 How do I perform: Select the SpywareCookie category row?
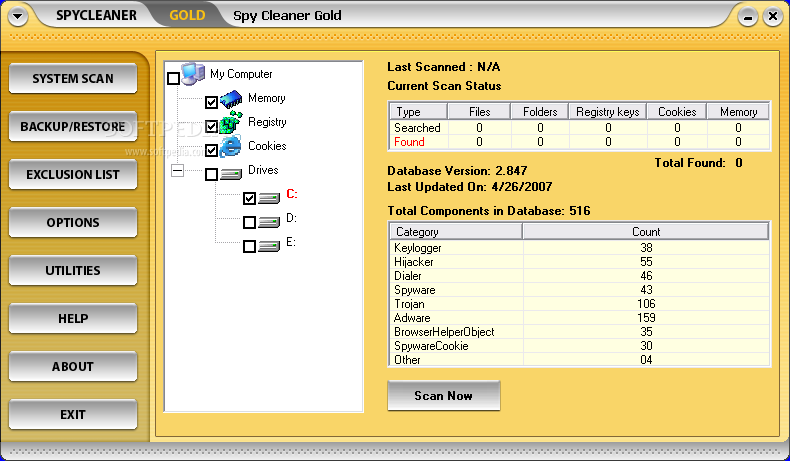coord(579,346)
